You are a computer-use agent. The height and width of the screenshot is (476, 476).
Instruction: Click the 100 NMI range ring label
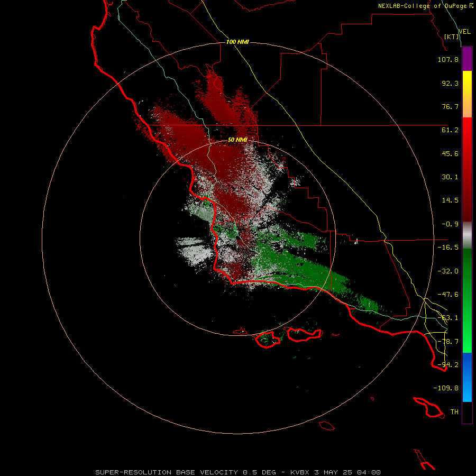coord(237,42)
